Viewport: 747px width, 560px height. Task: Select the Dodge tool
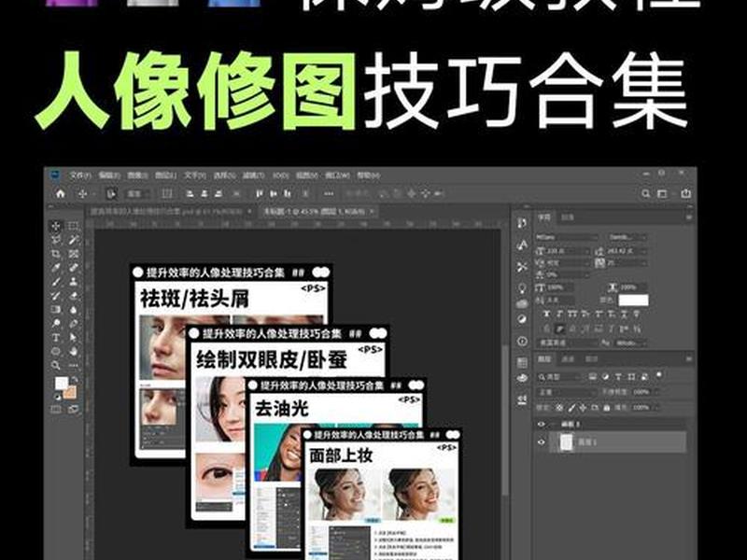click(56, 324)
